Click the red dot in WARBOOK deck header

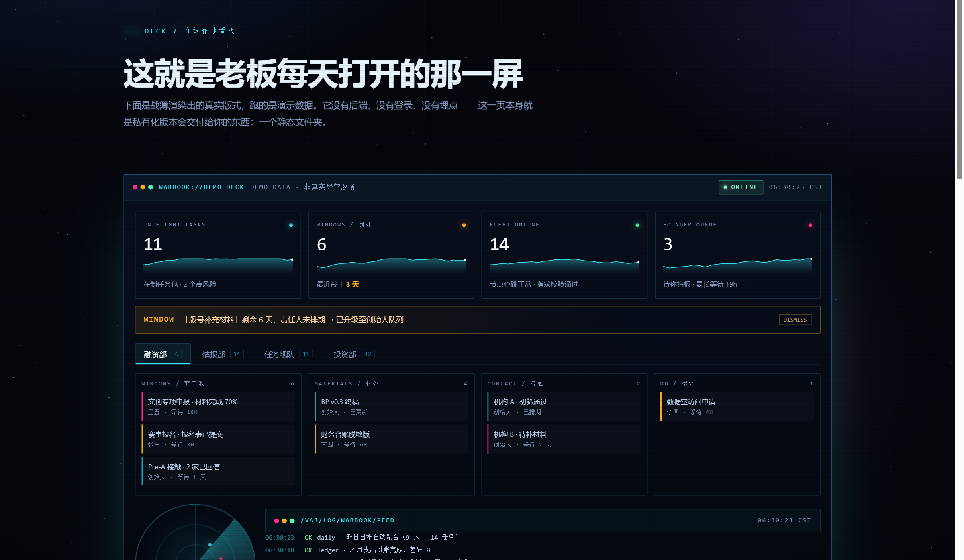135,187
